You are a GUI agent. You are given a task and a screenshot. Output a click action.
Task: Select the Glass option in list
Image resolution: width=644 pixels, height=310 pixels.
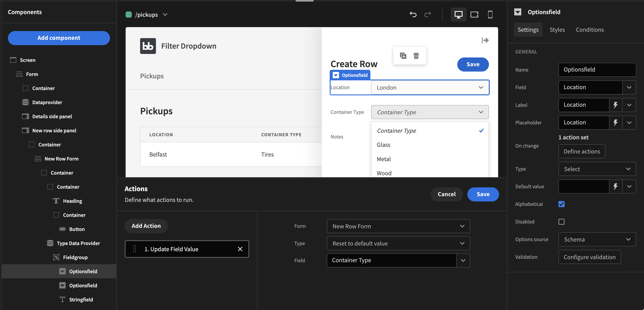383,145
